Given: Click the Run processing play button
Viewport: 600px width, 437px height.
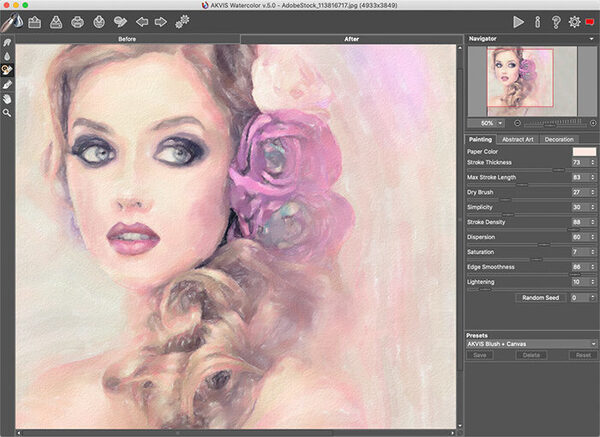Looking at the screenshot, I should (x=518, y=20).
